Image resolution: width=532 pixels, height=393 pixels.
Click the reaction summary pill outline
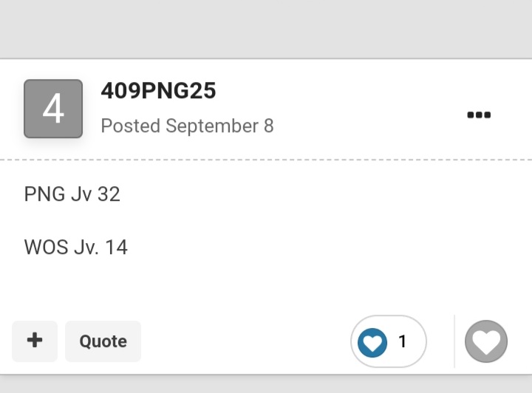pyautogui.click(x=389, y=341)
